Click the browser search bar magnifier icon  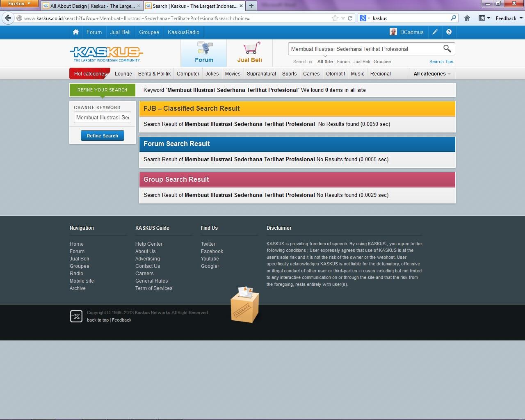[453, 18]
